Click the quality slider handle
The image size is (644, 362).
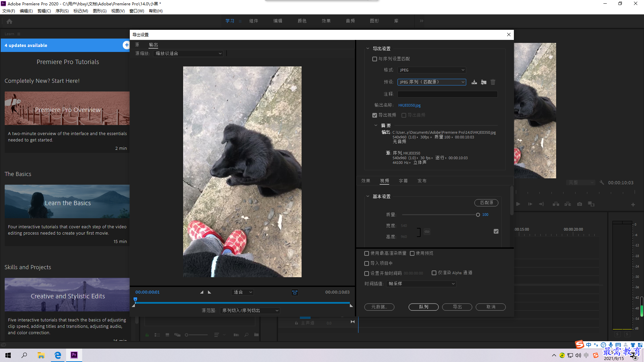tap(478, 215)
